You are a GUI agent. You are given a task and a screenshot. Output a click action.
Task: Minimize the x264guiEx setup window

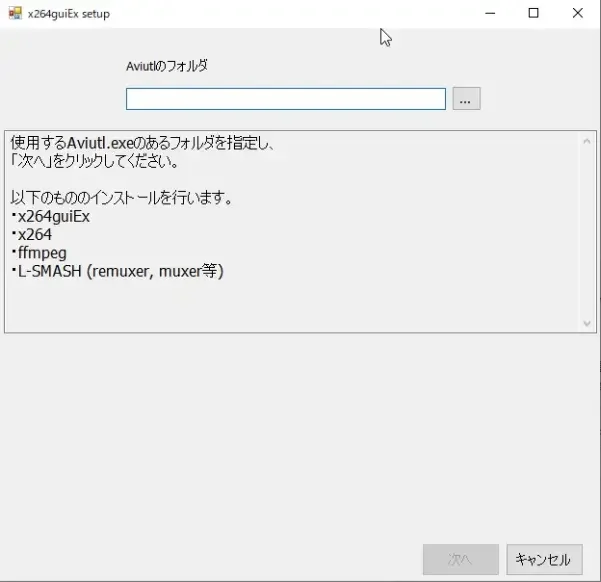(x=490, y=13)
